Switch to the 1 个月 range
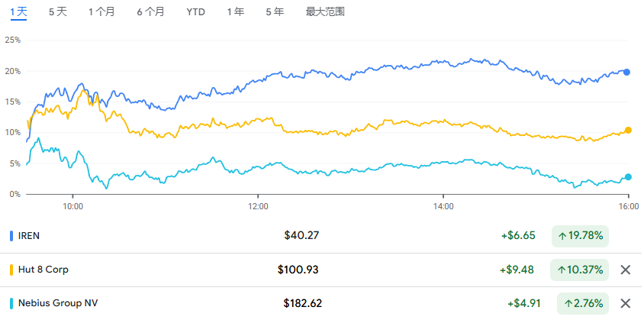 pyautogui.click(x=101, y=12)
